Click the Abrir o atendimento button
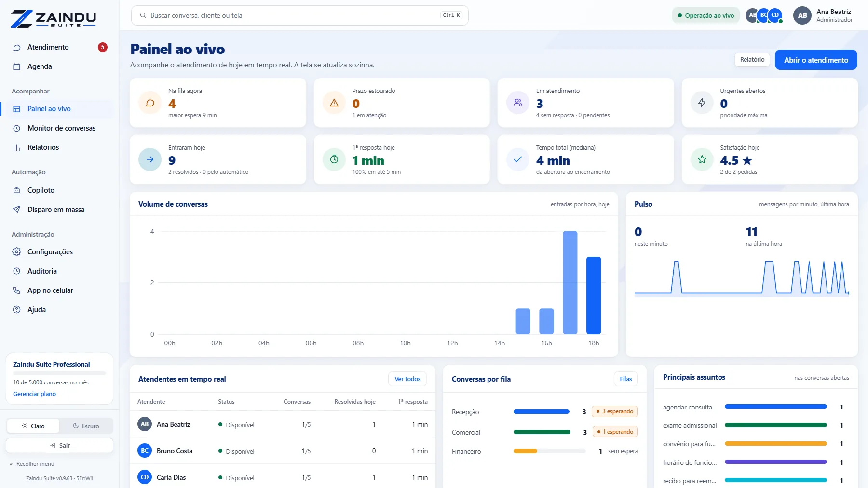 [816, 60]
